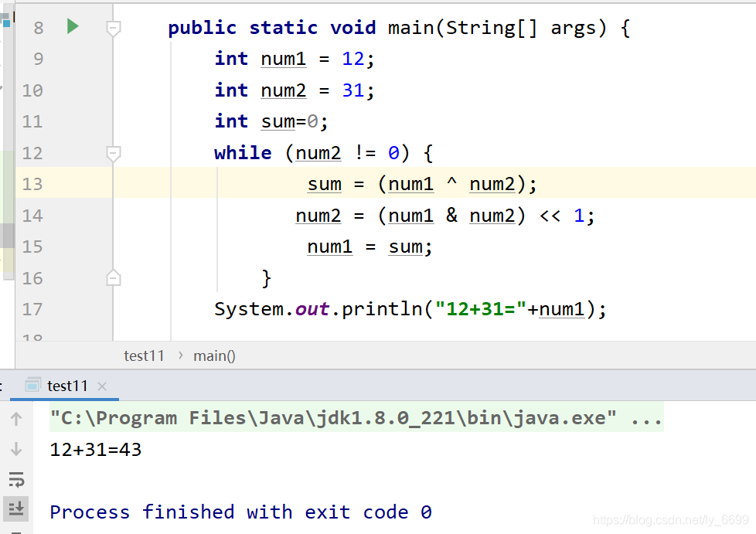Click line number 9 in gutter
This screenshot has width=756, height=534.
pyautogui.click(x=38, y=59)
